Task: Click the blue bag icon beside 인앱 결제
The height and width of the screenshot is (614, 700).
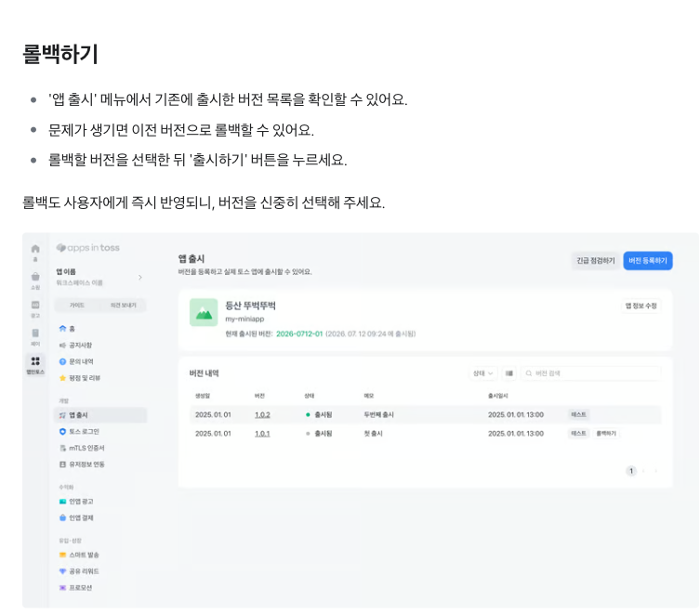Action: [x=62, y=518]
